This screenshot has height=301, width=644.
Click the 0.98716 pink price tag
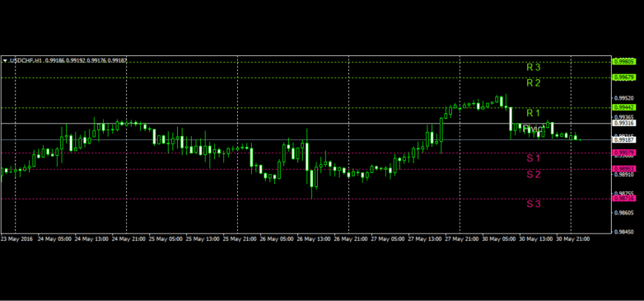click(x=624, y=198)
